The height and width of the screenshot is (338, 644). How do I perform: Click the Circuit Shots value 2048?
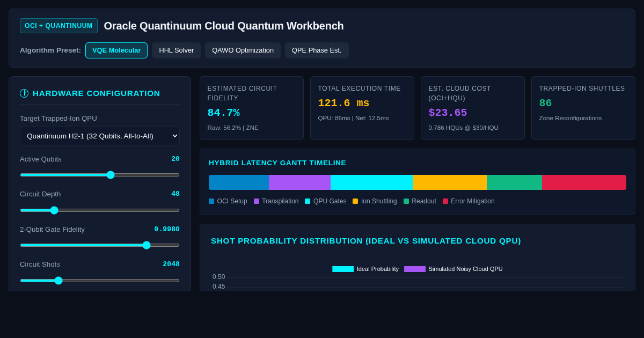click(x=171, y=264)
